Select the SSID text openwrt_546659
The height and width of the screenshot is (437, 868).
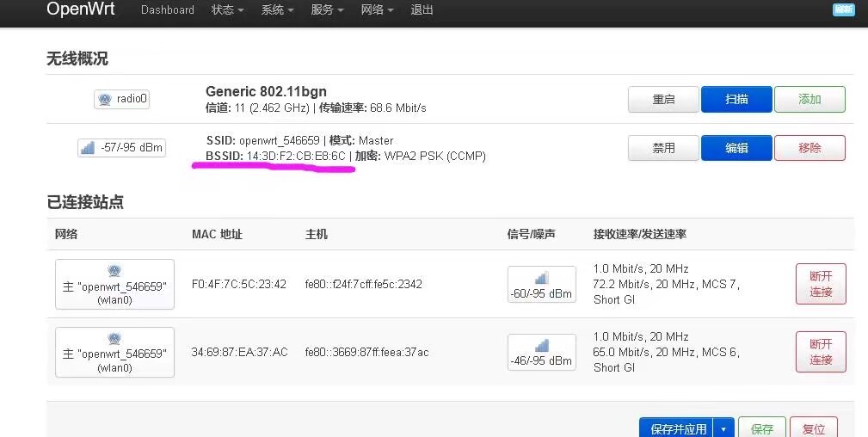(280, 141)
